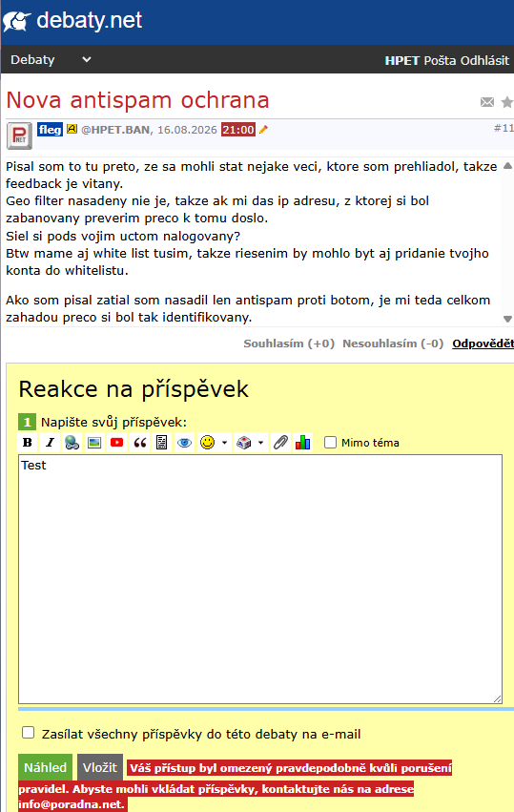Insert a quotation block
The width and height of the screenshot is (514, 812).
point(139,443)
